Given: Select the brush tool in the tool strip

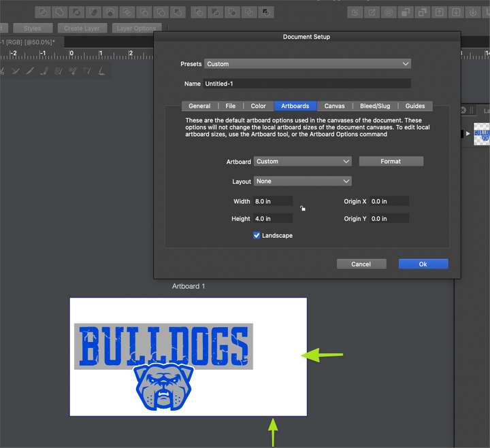Looking at the screenshot, I should [x=44, y=71].
